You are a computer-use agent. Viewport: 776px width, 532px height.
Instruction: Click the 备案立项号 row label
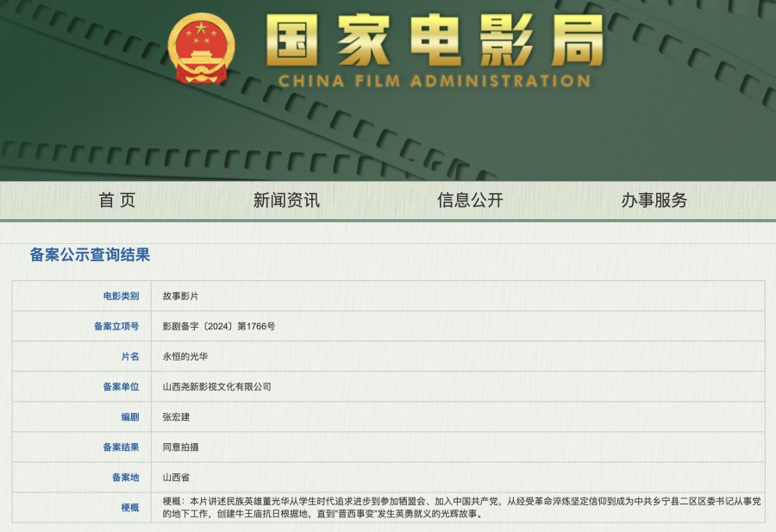(116, 326)
